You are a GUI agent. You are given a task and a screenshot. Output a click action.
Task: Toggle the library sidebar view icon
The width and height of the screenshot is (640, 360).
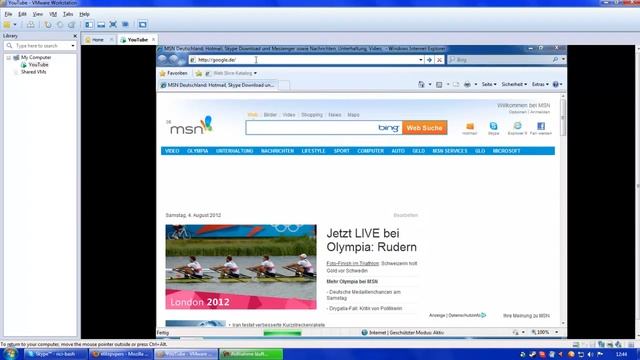[x=89, y=24]
